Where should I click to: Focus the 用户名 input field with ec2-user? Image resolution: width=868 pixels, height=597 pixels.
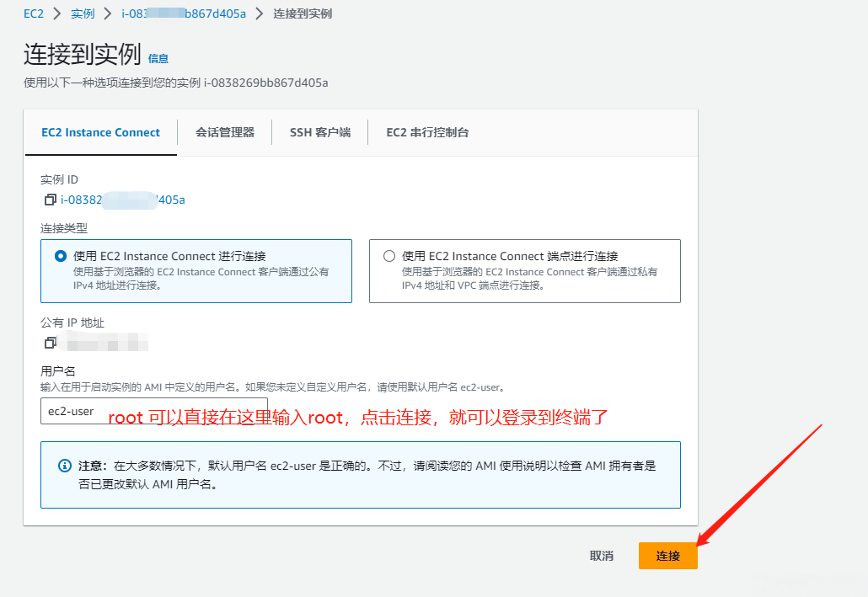coord(154,412)
